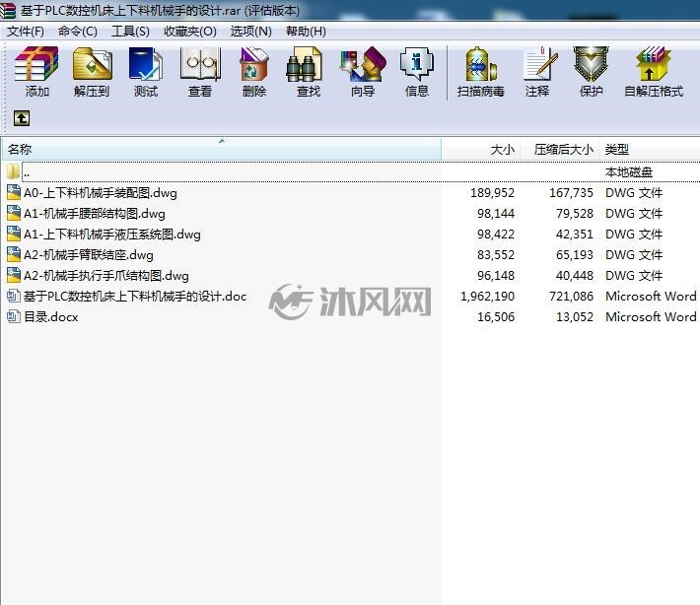700x605 pixels.
Task: Click the WinRAR title bar app icon
Action: (x=8, y=10)
